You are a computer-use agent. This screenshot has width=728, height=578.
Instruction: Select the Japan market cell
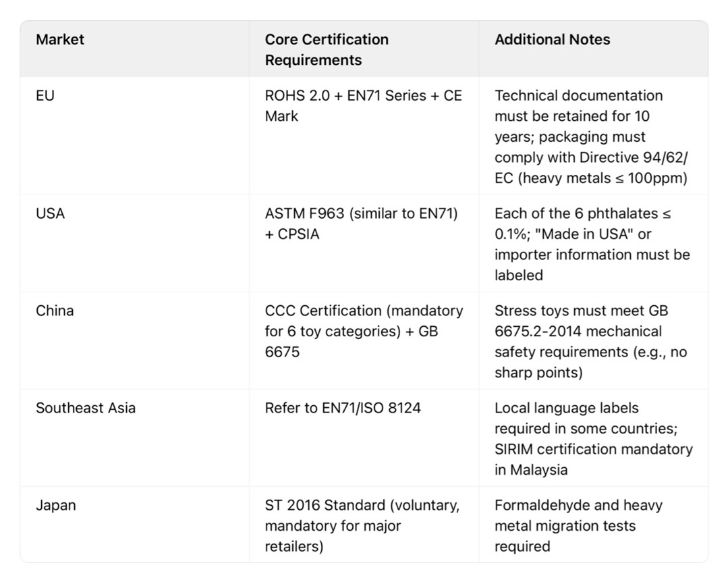coord(56,505)
